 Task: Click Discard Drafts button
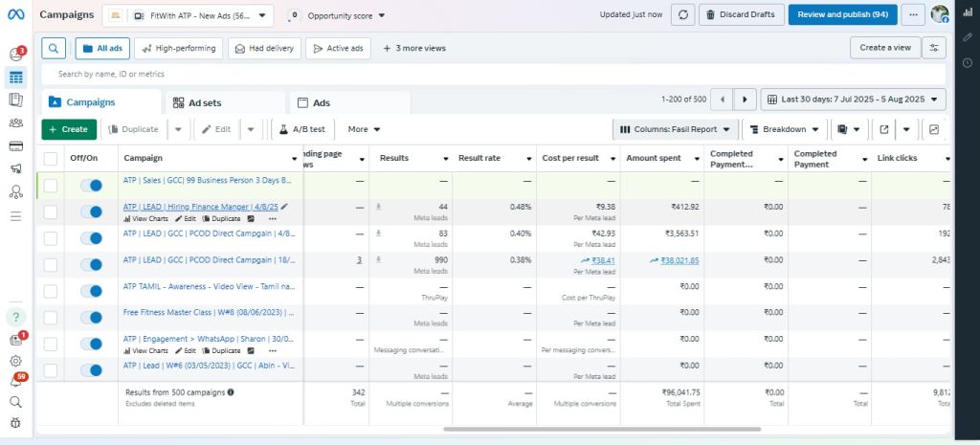pyautogui.click(x=742, y=15)
